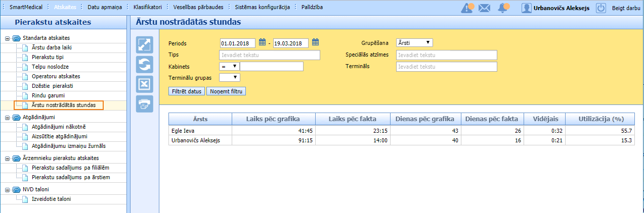Click the Noņemt filtru button
The height and width of the screenshot is (213, 644).
coord(226,91)
